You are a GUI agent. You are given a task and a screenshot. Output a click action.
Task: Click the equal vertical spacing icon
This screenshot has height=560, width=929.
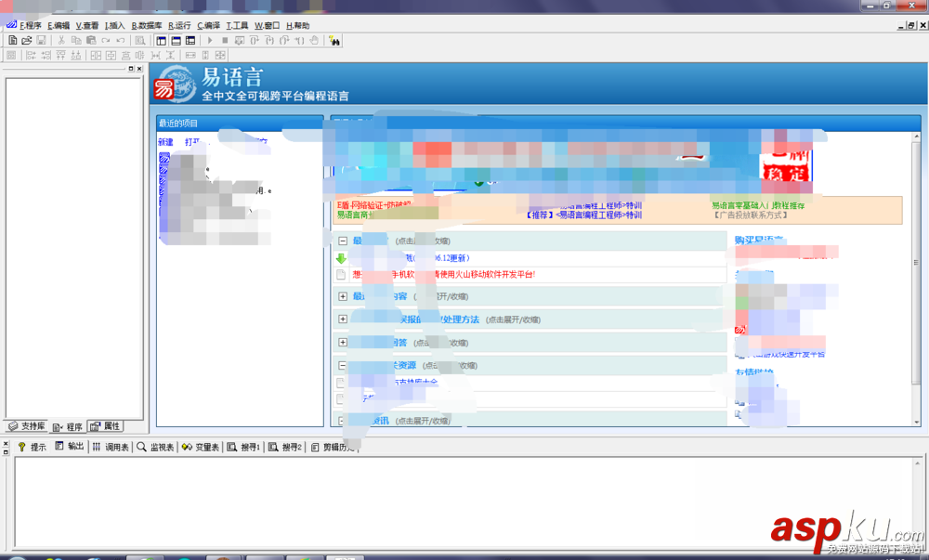[x=170, y=55]
